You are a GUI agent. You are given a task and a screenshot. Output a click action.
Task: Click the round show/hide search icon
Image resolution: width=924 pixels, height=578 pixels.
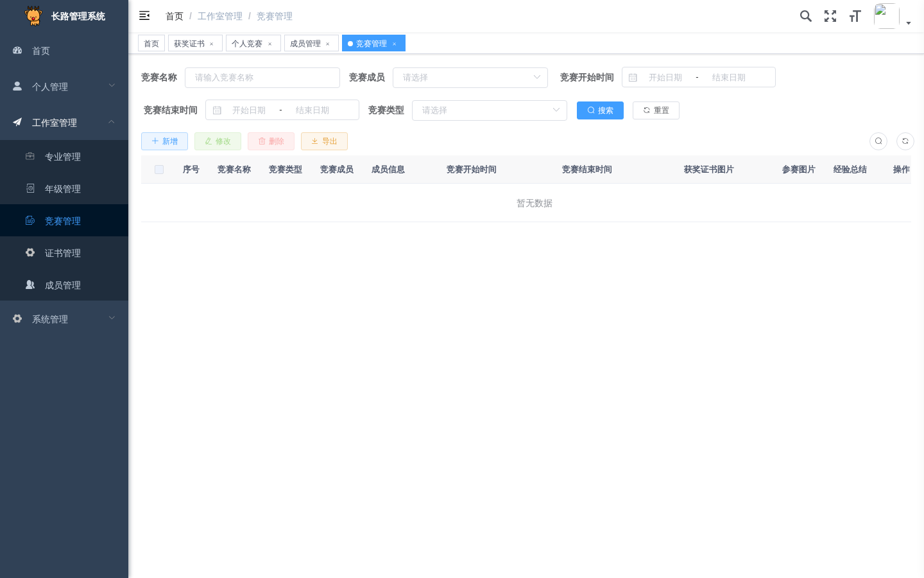tap(878, 141)
